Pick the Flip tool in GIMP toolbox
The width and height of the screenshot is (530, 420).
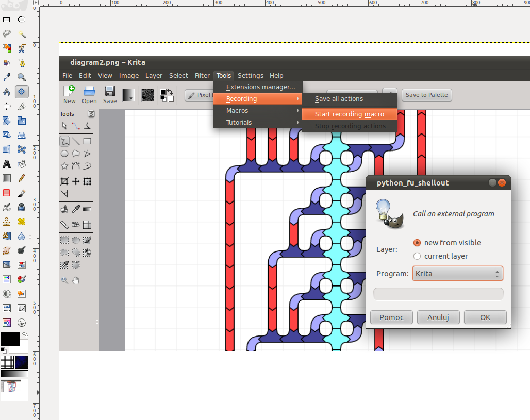pyautogui.click(x=6, y=149)
